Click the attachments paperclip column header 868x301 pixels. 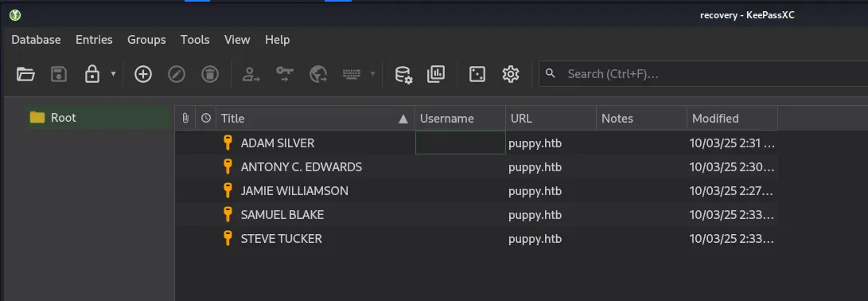(x=185, y=118)
